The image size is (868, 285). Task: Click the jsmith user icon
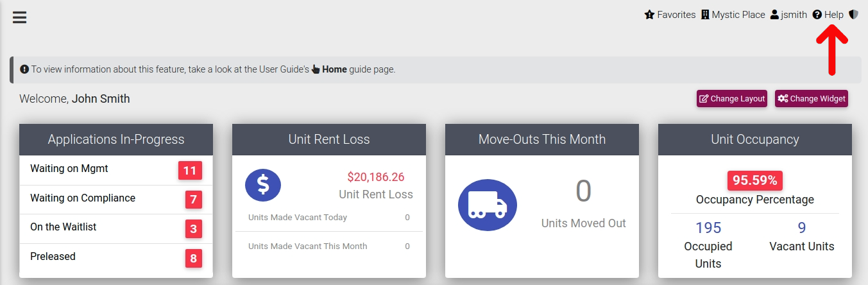774,15
